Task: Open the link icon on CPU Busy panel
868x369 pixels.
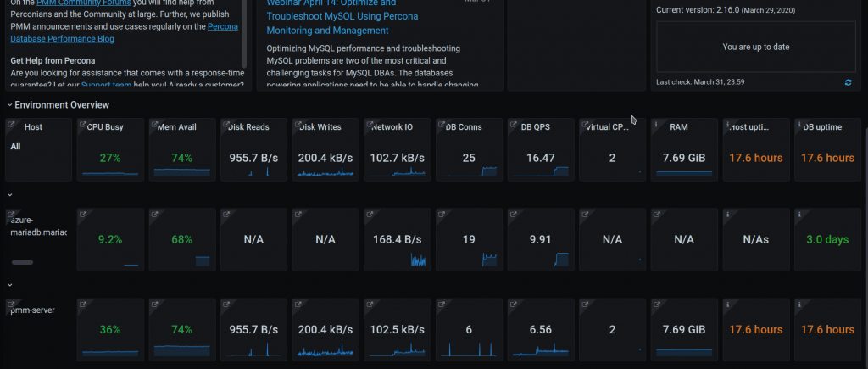Action: coord(82,125)
